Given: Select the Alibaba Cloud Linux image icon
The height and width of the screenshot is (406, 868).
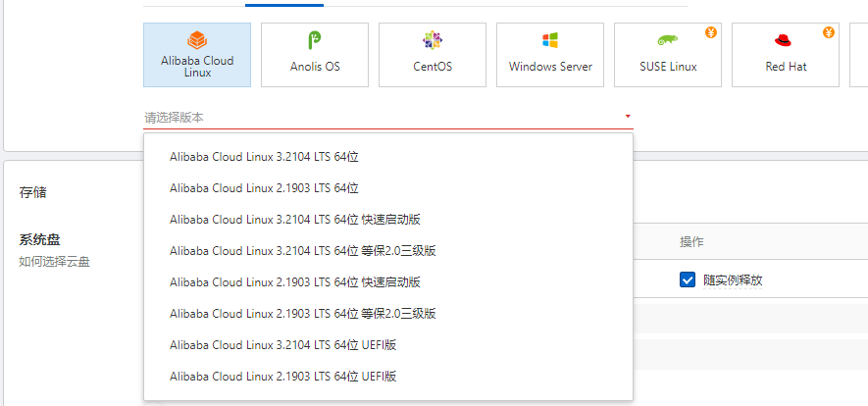Looking at the screenshot, I should [x=197, y=40].
